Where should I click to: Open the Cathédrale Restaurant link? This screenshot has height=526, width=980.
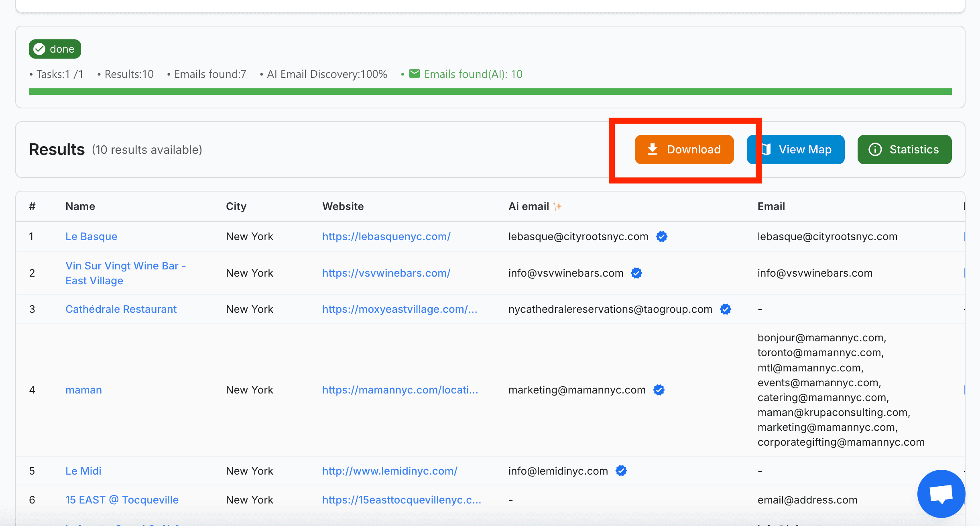121,309
